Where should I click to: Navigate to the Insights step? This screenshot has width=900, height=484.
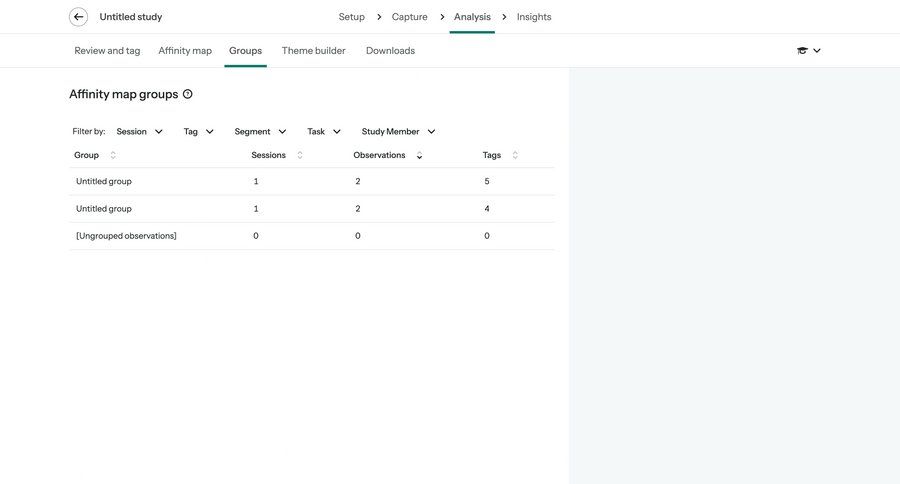click(x=534, y=17)
